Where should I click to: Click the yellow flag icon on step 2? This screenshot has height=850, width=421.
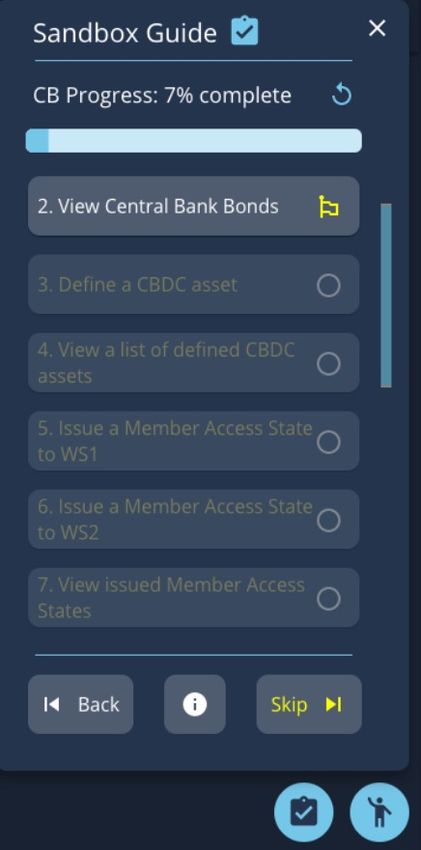click(x=328, y=207)
